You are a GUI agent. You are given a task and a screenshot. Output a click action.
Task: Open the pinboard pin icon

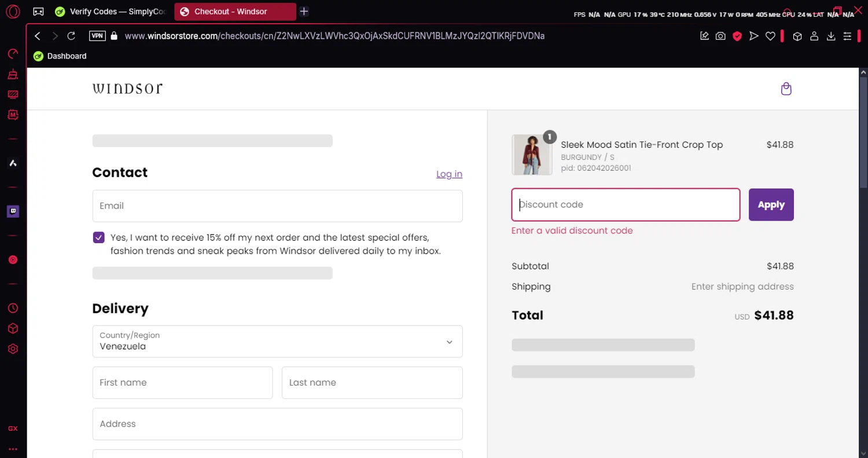704,36
